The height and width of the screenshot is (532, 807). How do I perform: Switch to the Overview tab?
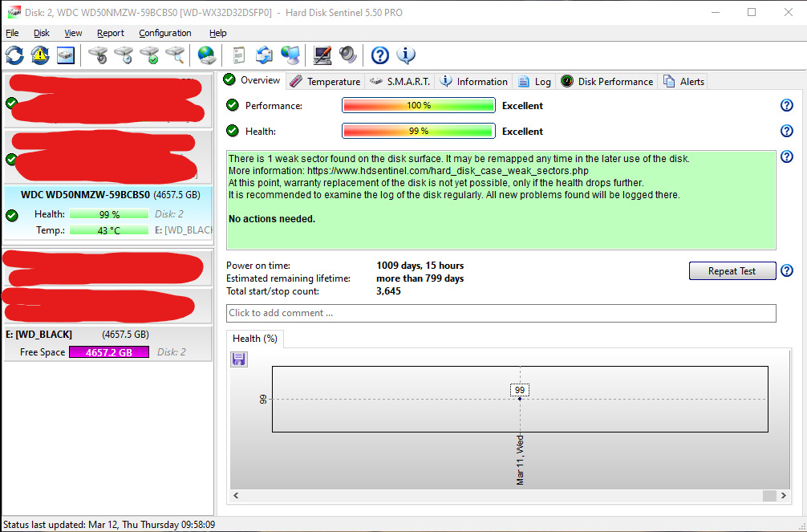click(x=253, y=80)
